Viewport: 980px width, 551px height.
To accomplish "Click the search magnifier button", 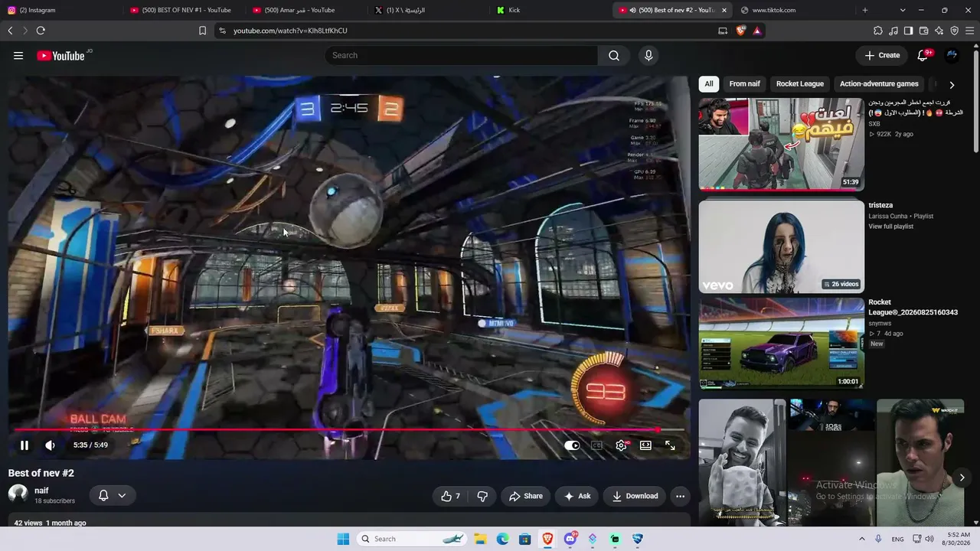I will [x=614, y=55].
